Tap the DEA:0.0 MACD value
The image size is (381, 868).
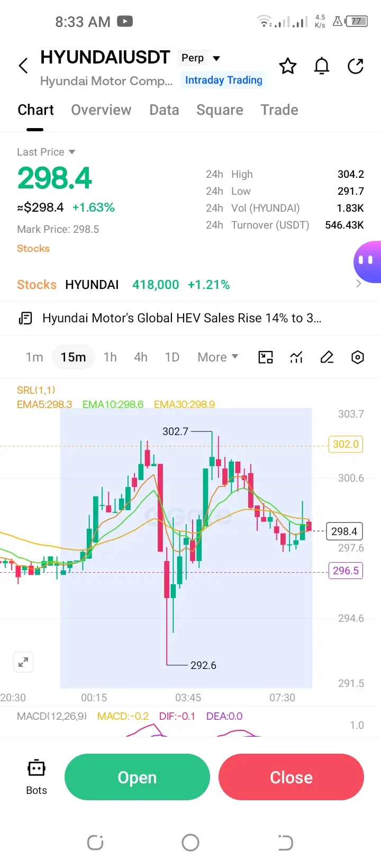tap(224, 716)
